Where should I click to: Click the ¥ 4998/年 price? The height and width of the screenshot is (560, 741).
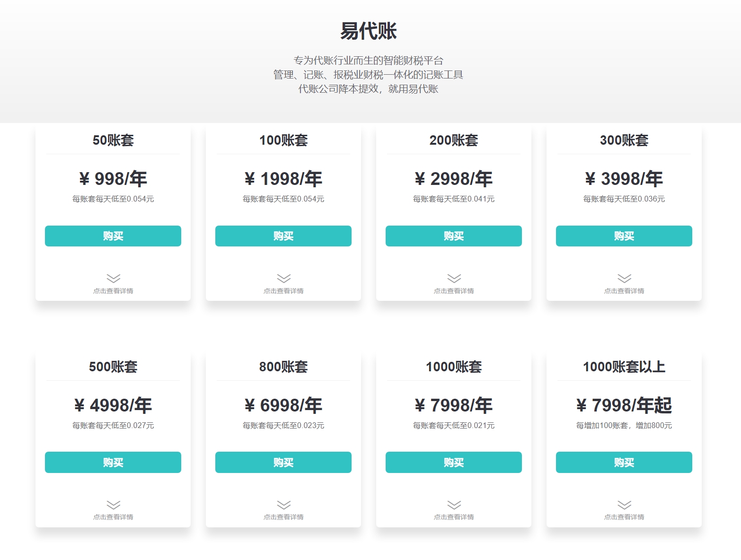[113, 405]
